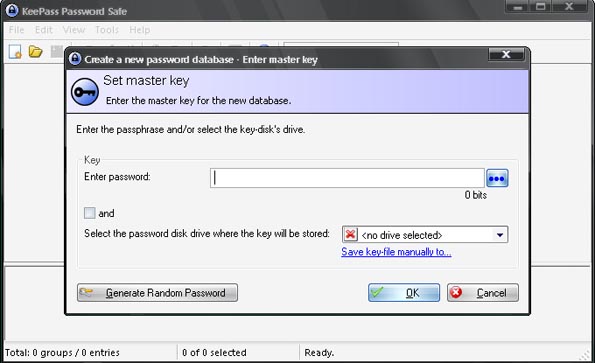Close the KeePass Password Safe window
The width and height of the screenshot is (595, 363).
coord(569,6)
